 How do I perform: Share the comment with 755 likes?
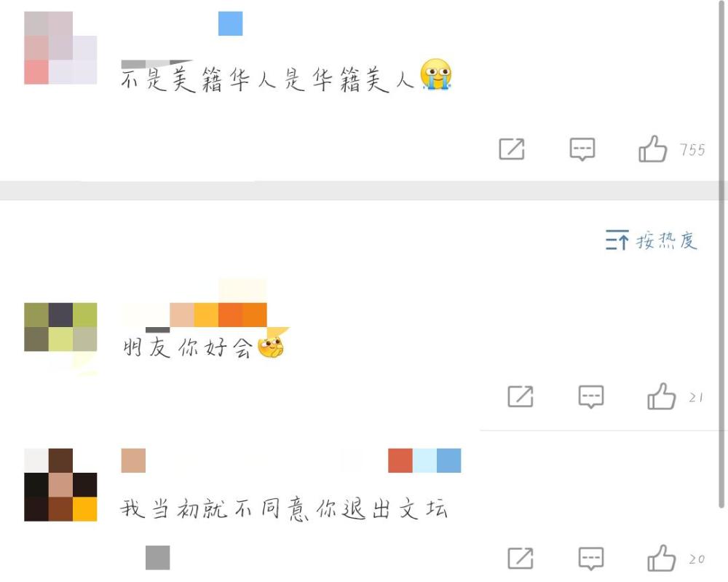(512, 149)
